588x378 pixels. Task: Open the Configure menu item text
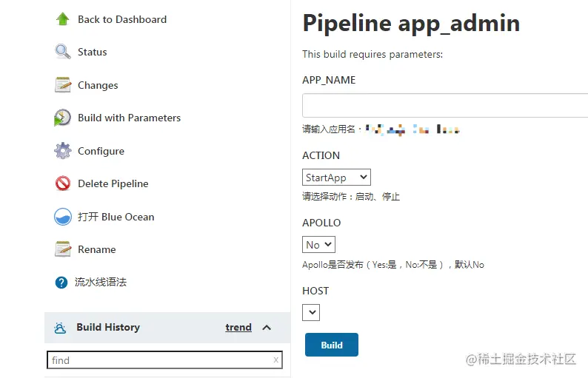pos(101,151)
